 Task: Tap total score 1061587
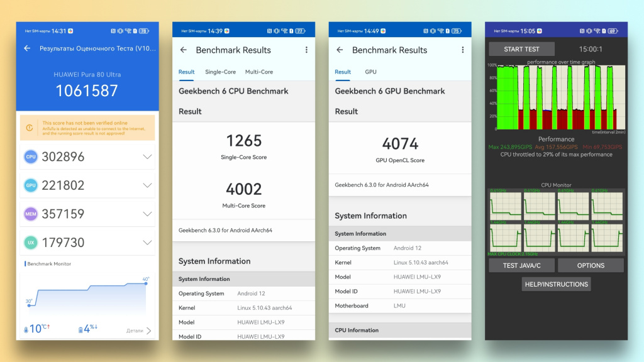pos(87,90)
